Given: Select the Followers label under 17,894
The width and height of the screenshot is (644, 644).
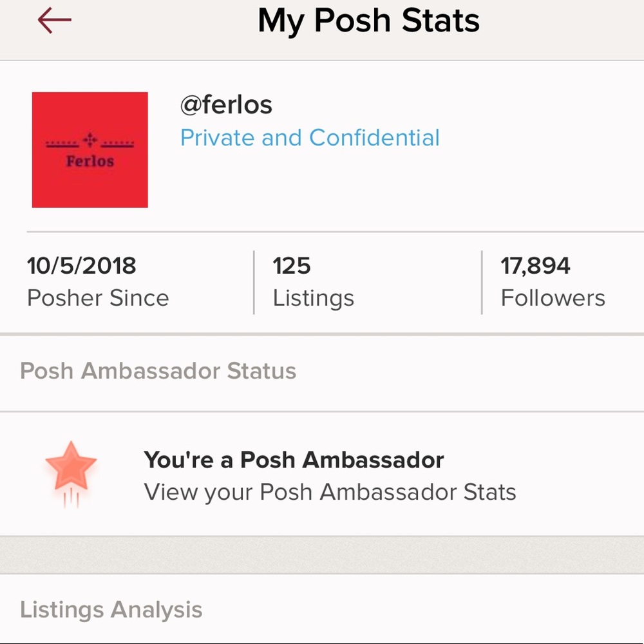Looking at the screenshot, I should coord(553,298).
